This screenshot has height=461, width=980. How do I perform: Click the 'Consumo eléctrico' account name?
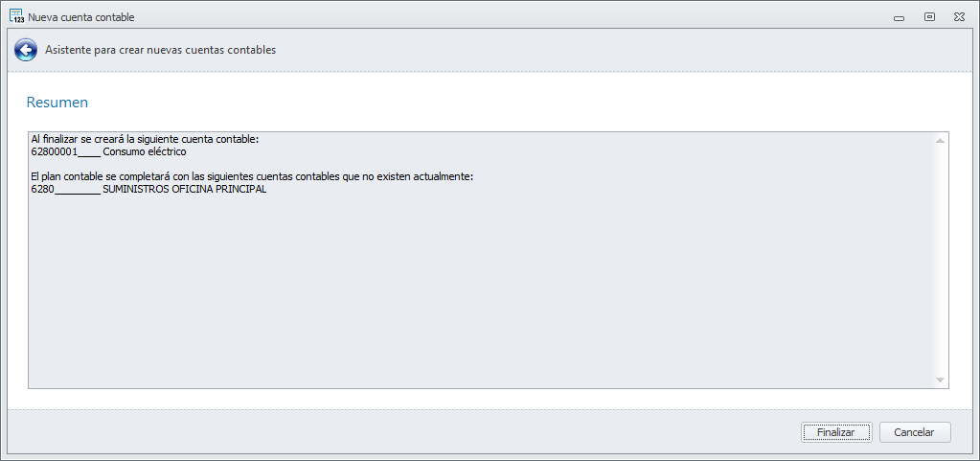(x=144, y=151)
